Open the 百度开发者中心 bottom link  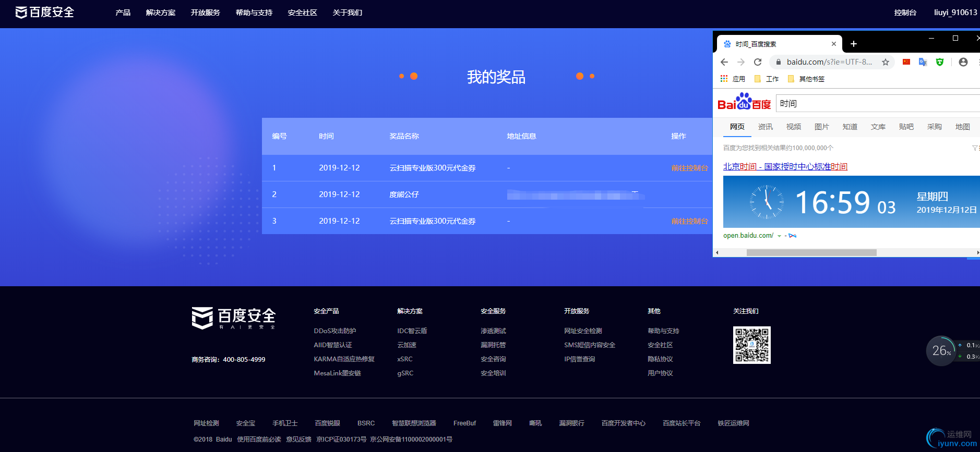tap(624, 423)
